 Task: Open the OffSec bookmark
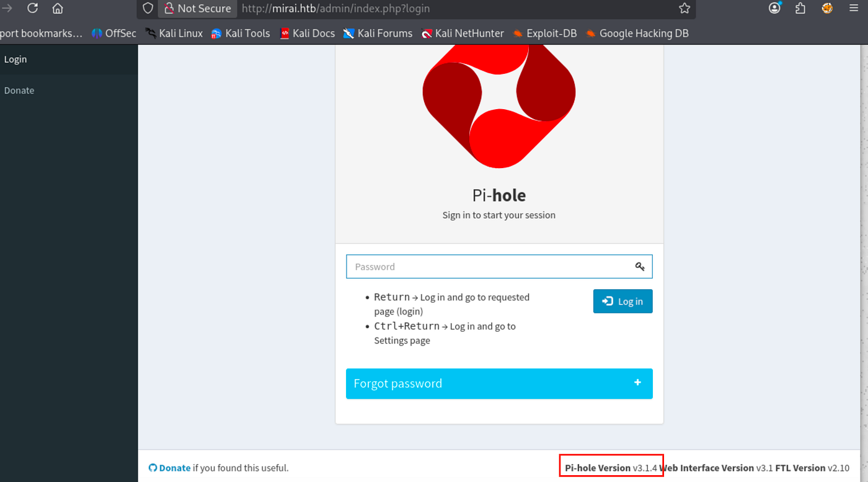[113, 33]
